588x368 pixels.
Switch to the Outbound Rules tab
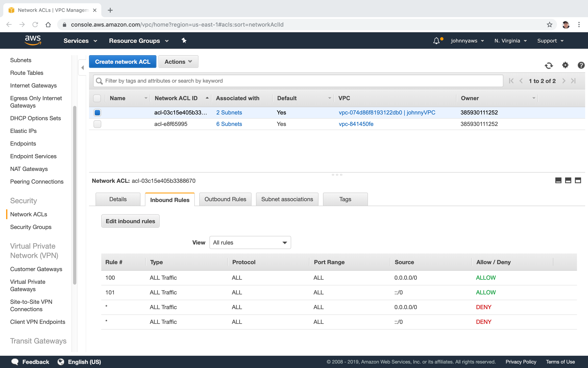(225, 199)
